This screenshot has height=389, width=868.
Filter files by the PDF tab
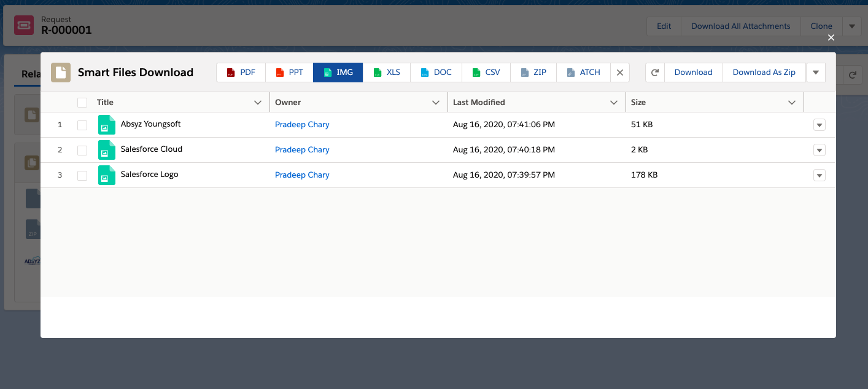click(241, 73)
